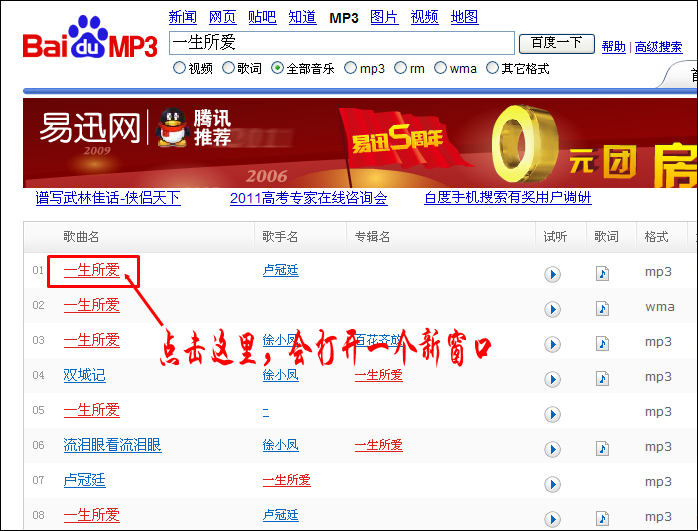The height and width of the screenshot is (531, 698).
Task: Click the 百度一下 search button
Action: (557, 43)
